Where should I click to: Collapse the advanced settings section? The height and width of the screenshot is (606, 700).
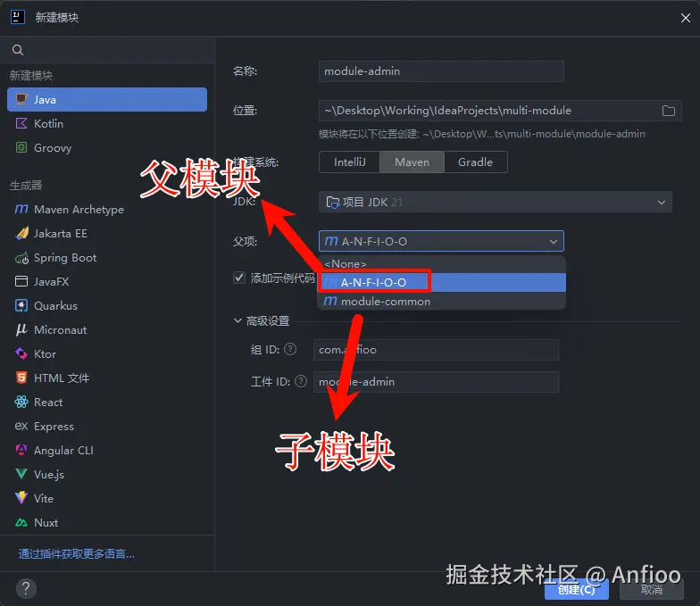click(x=237, y=320)
